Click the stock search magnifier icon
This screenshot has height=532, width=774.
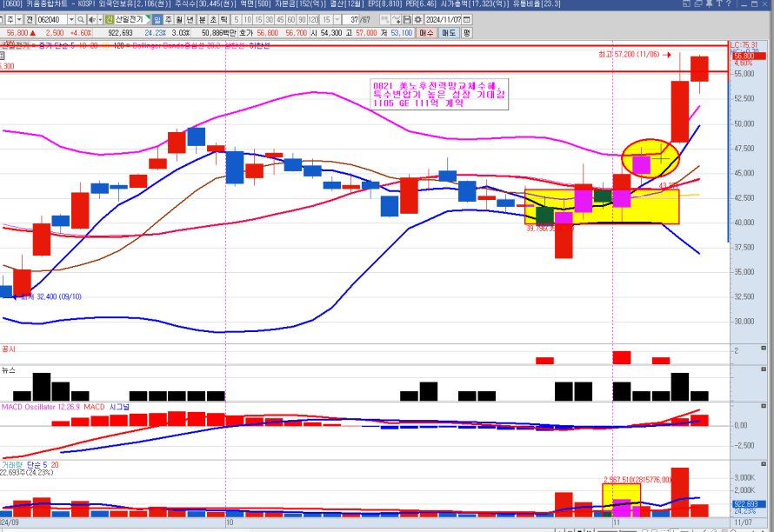(81, 20)
